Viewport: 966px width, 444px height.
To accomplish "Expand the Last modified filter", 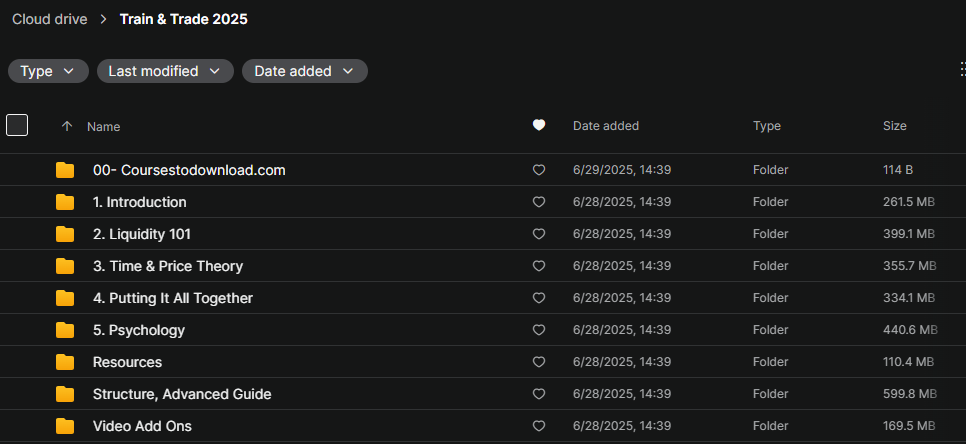I will click(165, 71).
